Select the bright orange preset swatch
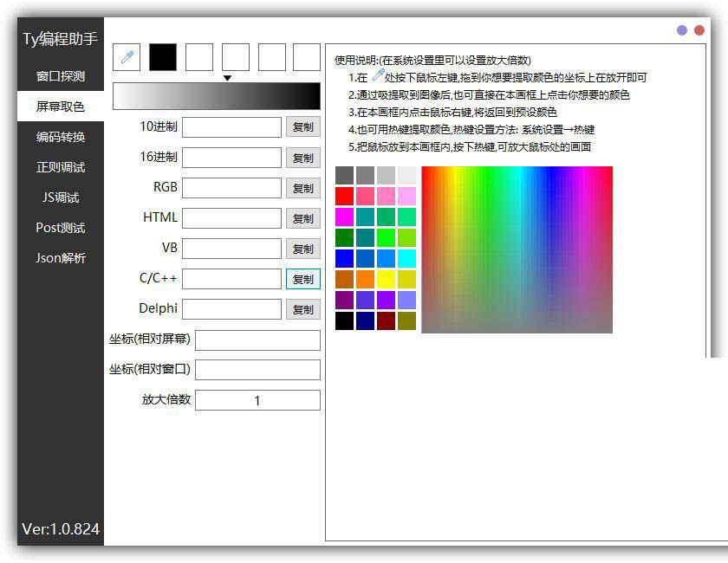Viewport: 728px width, 563px height. 365,279
